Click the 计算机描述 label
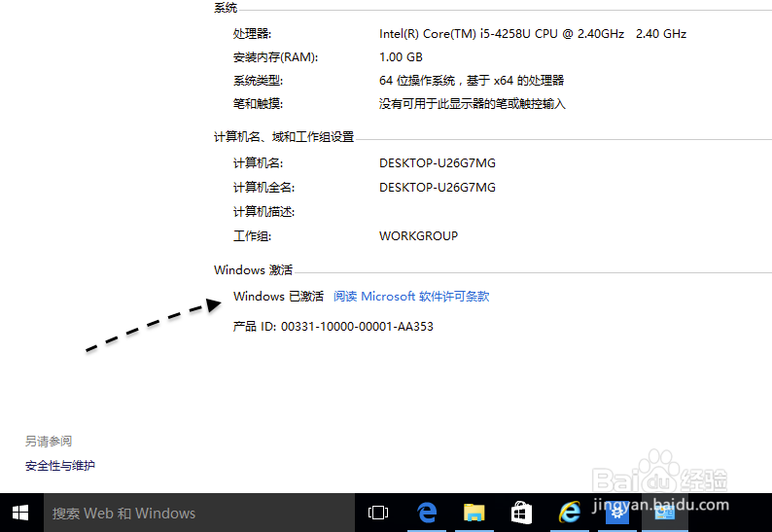This screenshot has width=772, height=532. (x=263, y=212)
